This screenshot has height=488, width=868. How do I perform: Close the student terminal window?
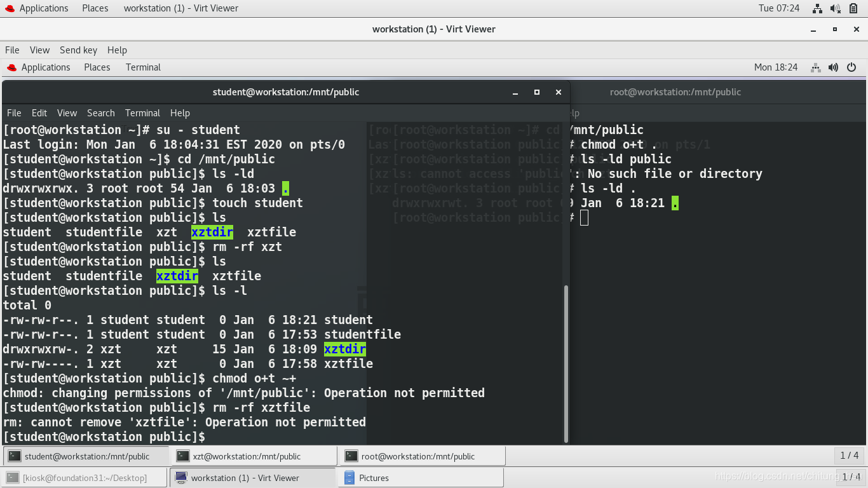[x=559, y=92]
